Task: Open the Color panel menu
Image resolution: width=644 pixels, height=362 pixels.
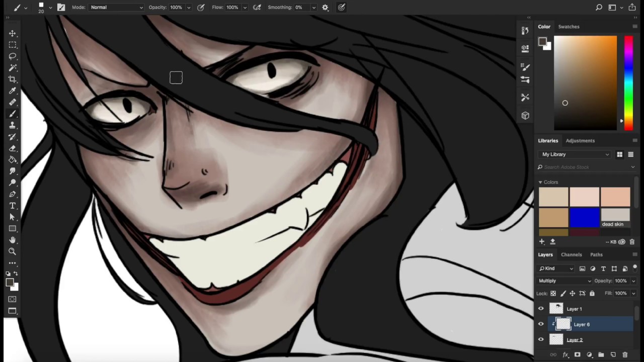Action: (x=635, y=26)
